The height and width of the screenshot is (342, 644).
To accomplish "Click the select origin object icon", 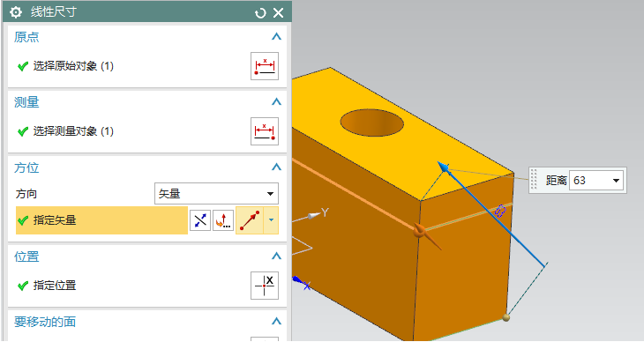I will coord(265,66).
